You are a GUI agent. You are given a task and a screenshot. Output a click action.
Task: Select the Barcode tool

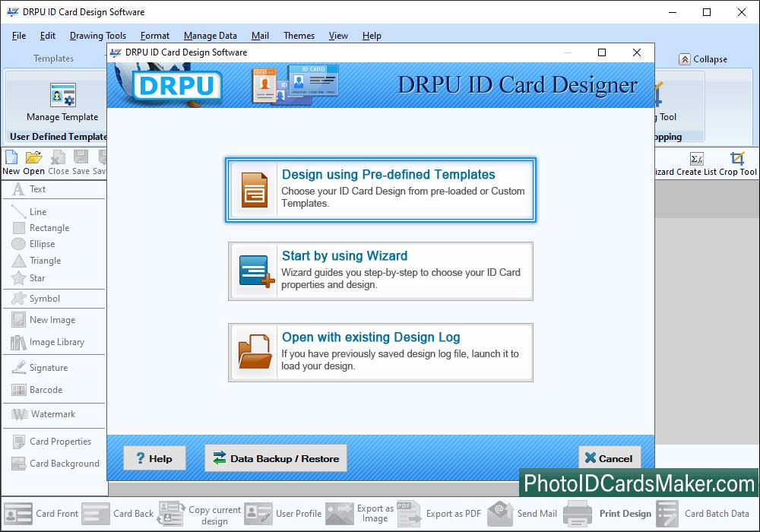pyautogui.click(x=36, y=390)
